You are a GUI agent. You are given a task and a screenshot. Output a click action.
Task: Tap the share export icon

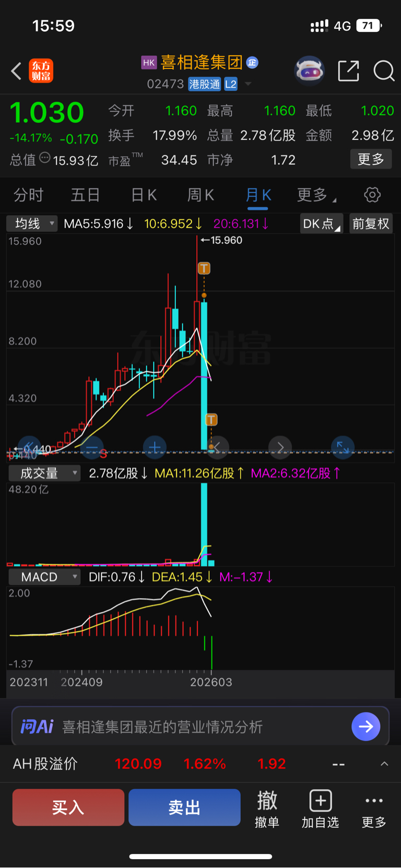348,70
